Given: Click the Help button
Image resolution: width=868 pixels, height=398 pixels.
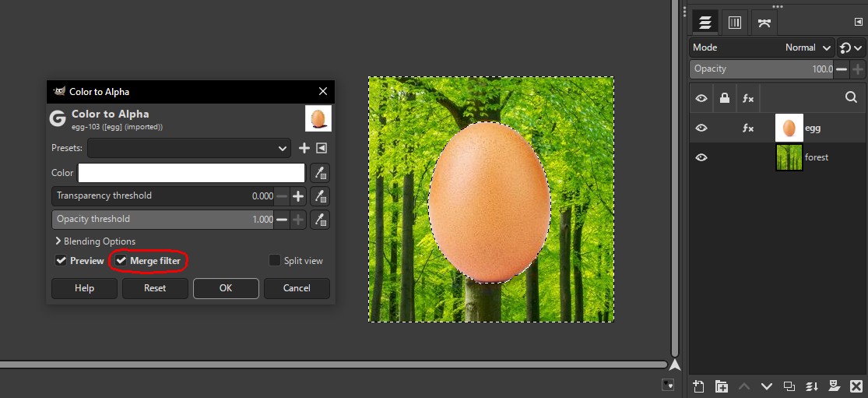Looking at the screenshot, I should click(84, 288).
